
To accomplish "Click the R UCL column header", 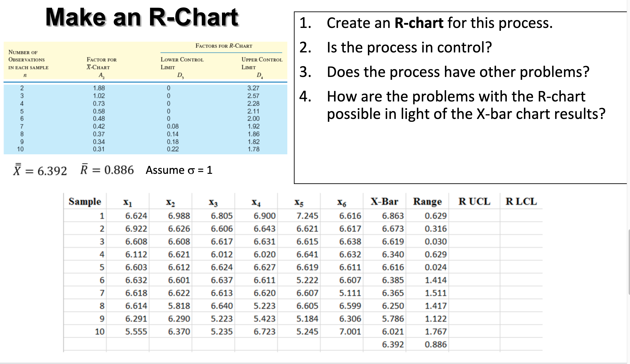I will (x=474, y=202).
